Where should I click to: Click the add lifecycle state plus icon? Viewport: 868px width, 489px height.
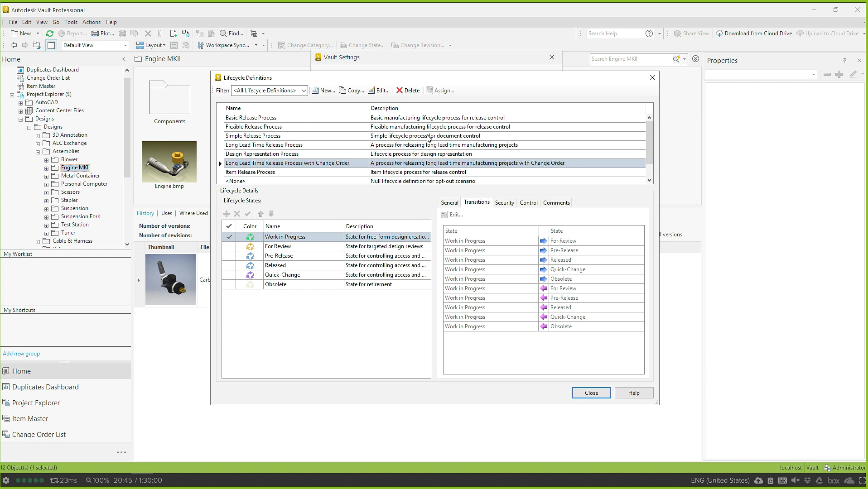[227, 214]
